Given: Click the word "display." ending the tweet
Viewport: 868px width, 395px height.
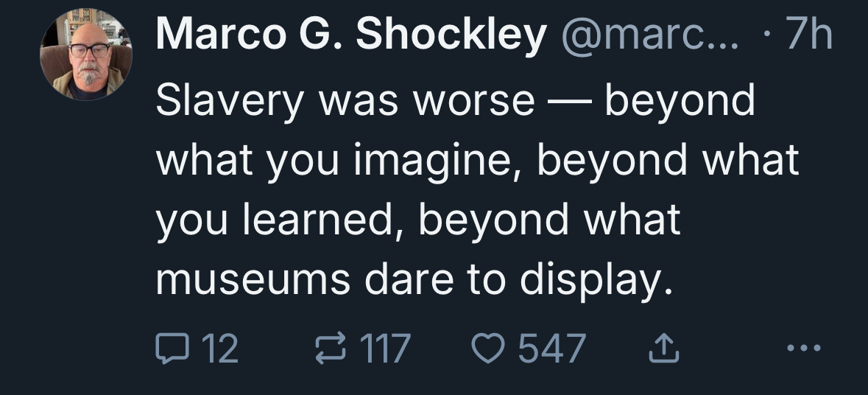Looking at the screenshot, I should [x=597, y=279].
